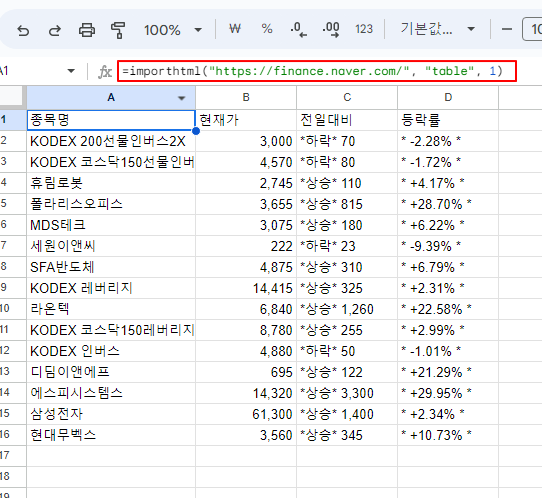Select cell SFA반도체

coord(111,267)
